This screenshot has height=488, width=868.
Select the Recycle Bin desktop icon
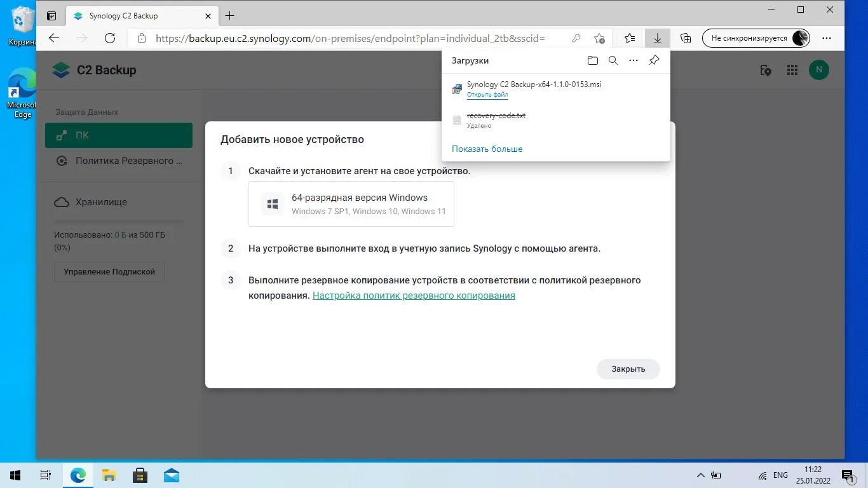pyautogui.click(x=22, y=27)
